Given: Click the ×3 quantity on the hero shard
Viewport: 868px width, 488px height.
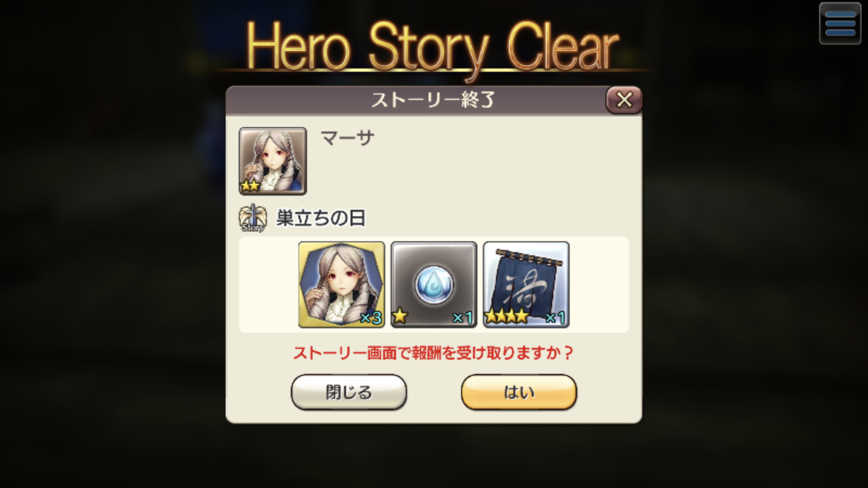Looking at the screenshot, I should [x=371, y=317].
